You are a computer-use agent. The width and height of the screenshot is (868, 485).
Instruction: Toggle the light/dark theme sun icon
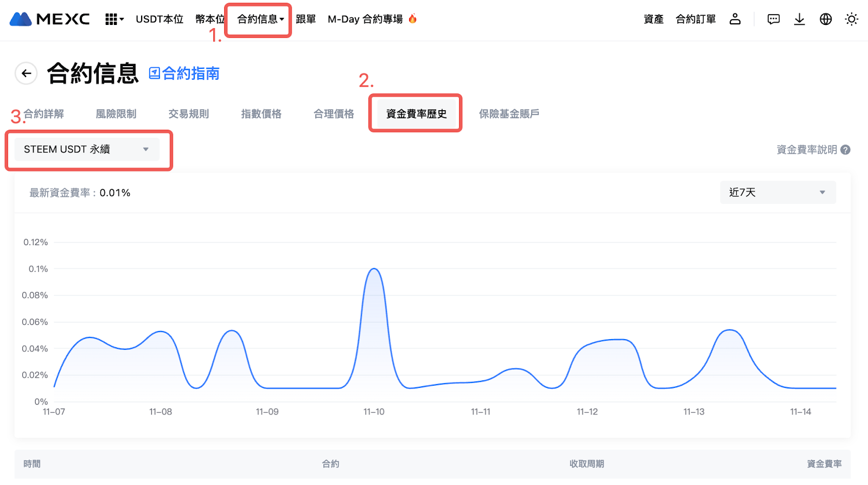point(852,20)
